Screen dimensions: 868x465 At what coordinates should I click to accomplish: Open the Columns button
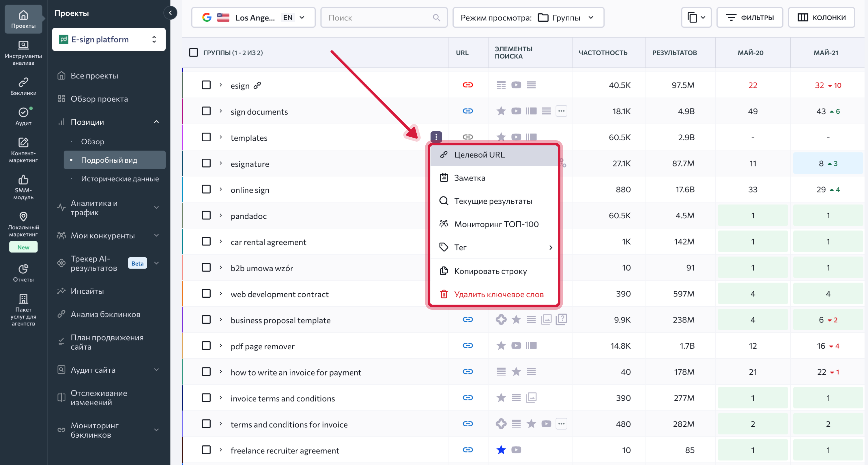[821, 18]
